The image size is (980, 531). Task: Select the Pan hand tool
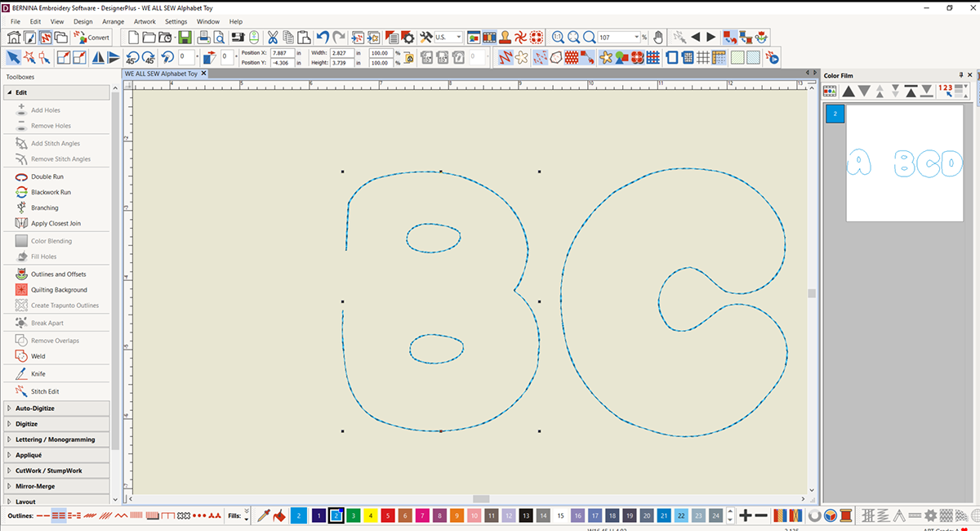(657, 38)
